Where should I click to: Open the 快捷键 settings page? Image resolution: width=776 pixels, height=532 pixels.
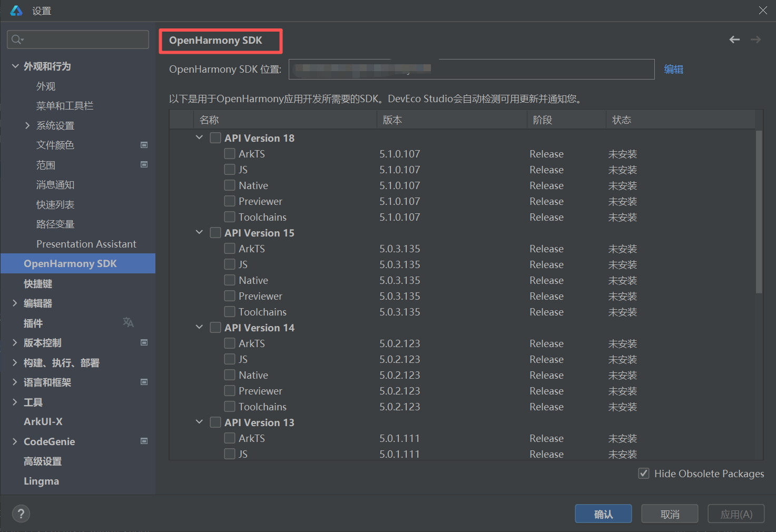point(38,283)
